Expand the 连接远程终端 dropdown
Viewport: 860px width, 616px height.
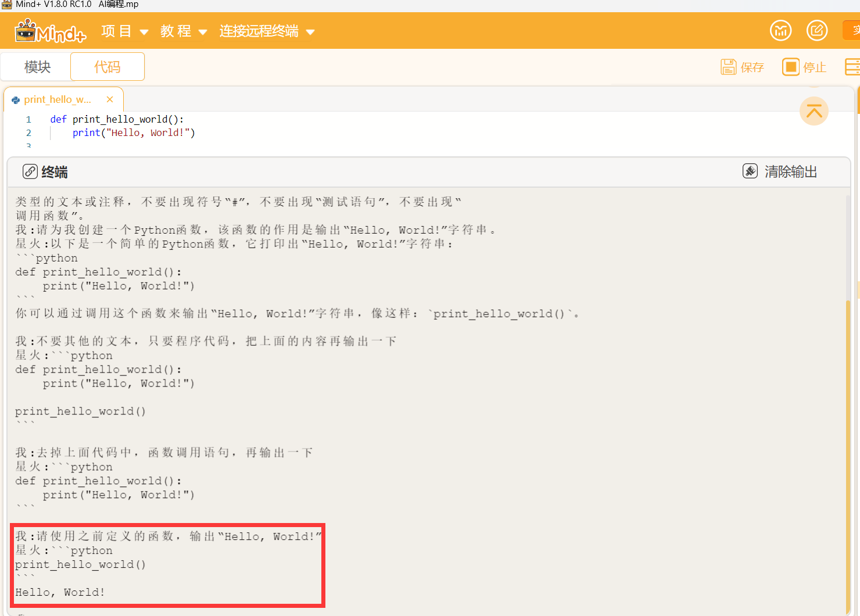pyautogui.click(x=267, y=31)
